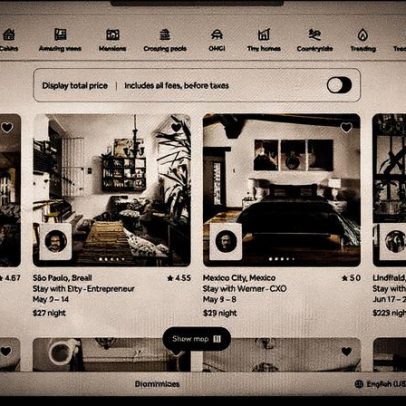
Task: Click Stay with Werner host line
Action: [245, 288]
